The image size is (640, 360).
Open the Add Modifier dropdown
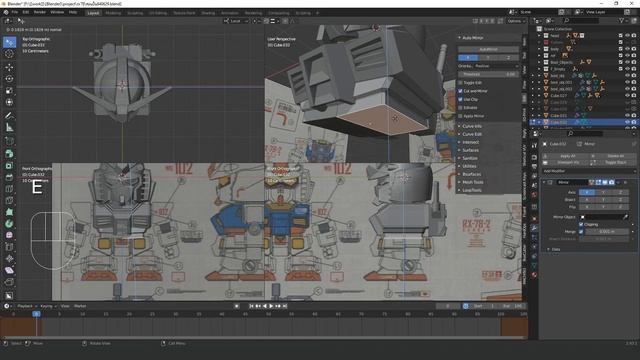(x=589, y=171)
